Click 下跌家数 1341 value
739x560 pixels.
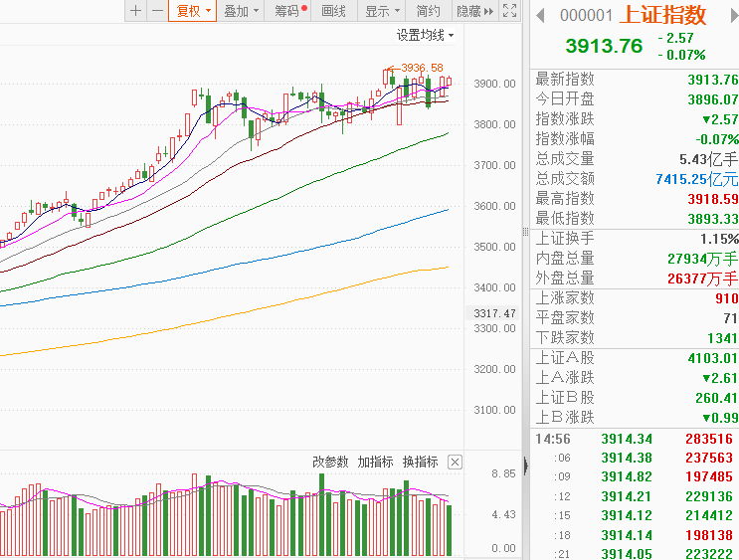point(722,338)
